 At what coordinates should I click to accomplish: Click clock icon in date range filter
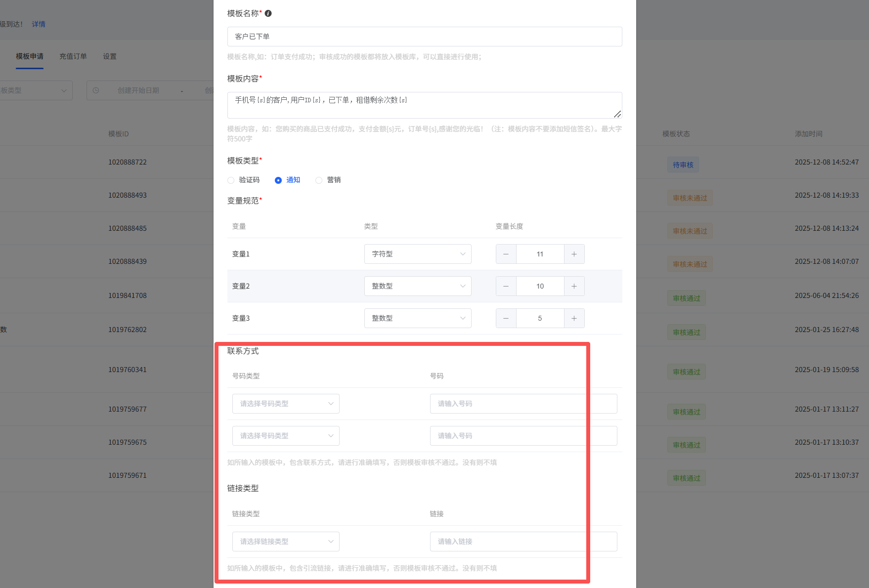(96, 90)
